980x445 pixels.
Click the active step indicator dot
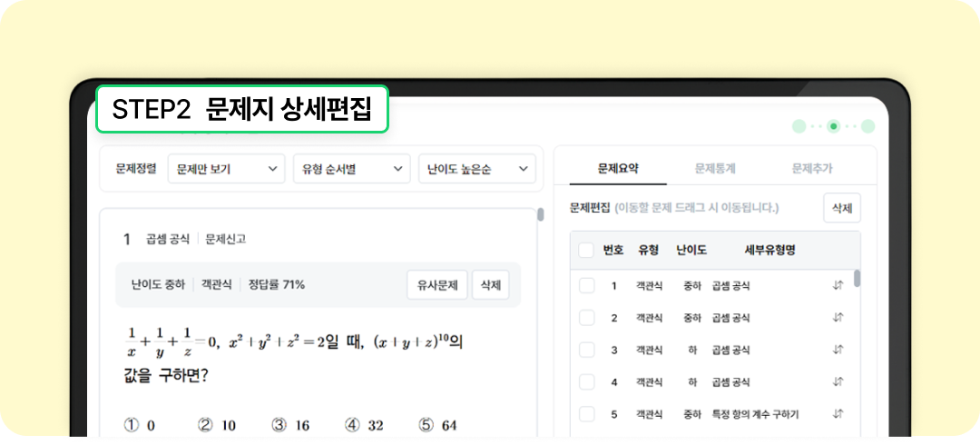[x=833, y=126]
